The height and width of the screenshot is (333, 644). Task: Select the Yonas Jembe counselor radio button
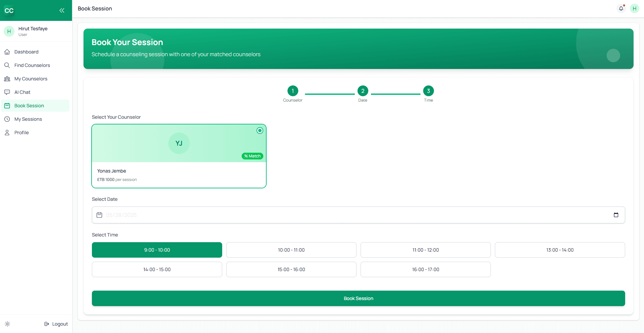pyautogui.click(x=260, y=131)
